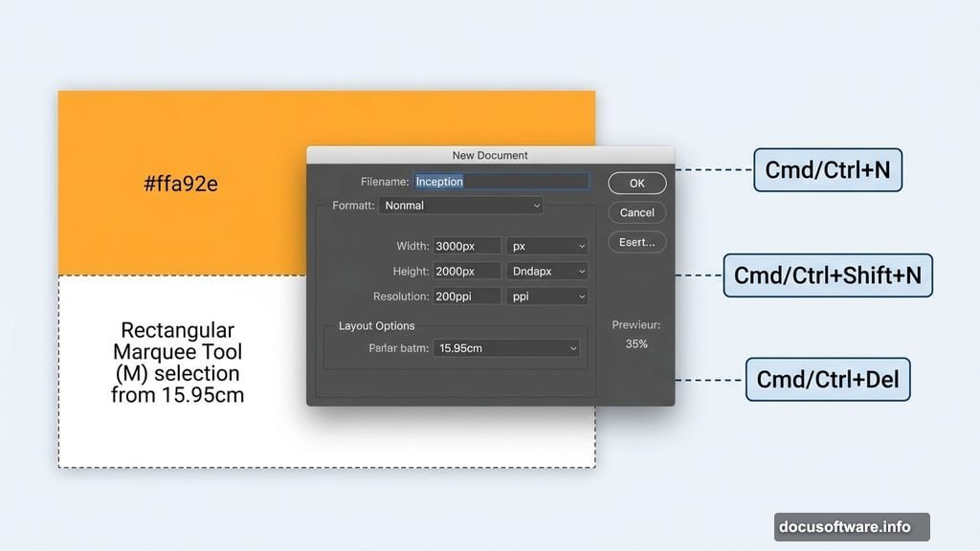The height and width of the screenshot is (551, 980).
Task: Open the Resolution unit dropdown showing ppi
Action: [546, 296]
